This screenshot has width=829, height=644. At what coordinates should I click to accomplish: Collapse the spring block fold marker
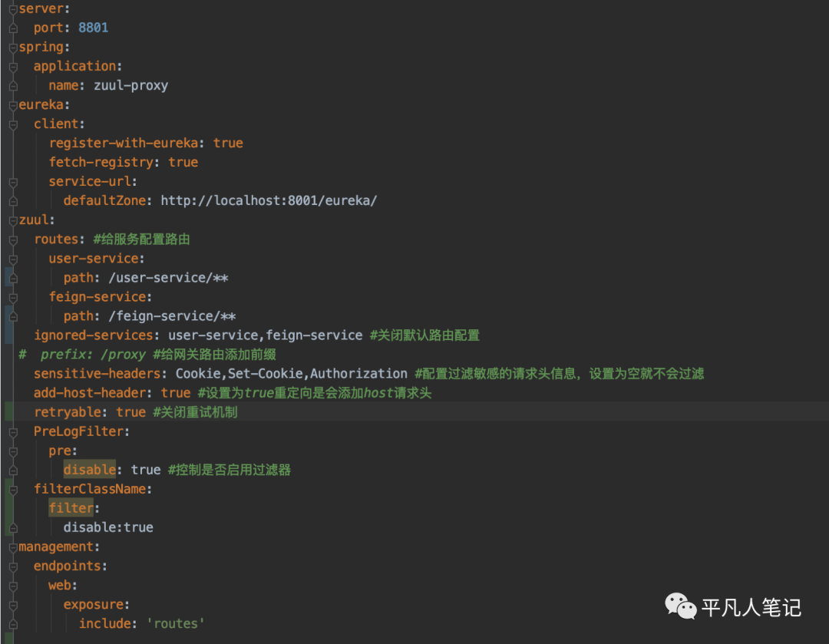coord(13,48)
